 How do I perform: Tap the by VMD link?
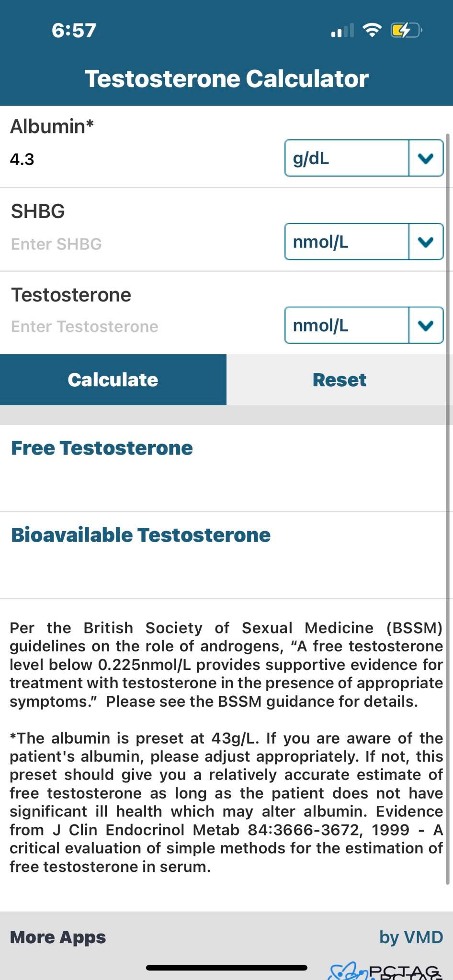pos(411,937)
